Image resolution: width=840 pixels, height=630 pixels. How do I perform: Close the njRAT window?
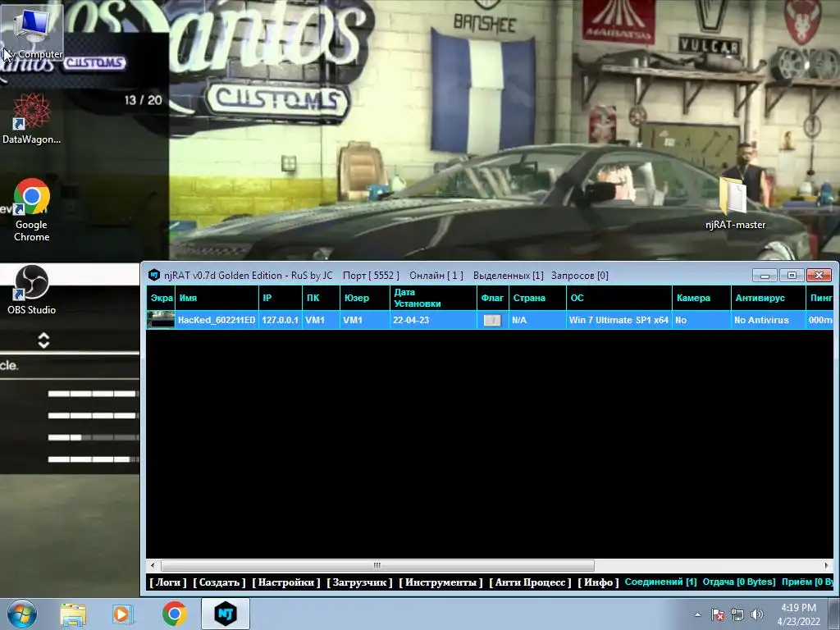click(819, 276)
